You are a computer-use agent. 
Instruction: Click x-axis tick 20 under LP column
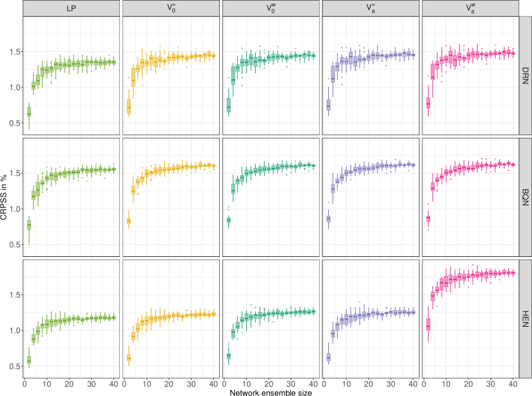(x=69, y=384)
